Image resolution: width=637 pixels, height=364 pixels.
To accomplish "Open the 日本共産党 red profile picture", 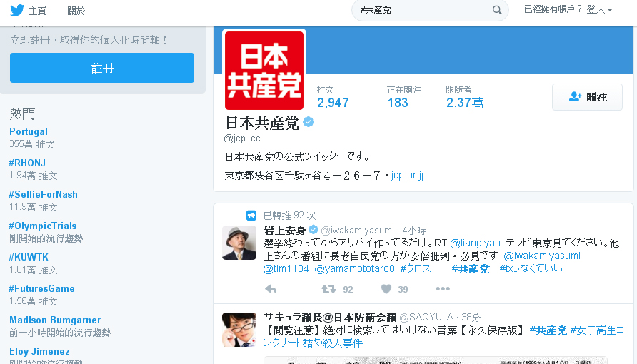I will (x=264, y=70).
